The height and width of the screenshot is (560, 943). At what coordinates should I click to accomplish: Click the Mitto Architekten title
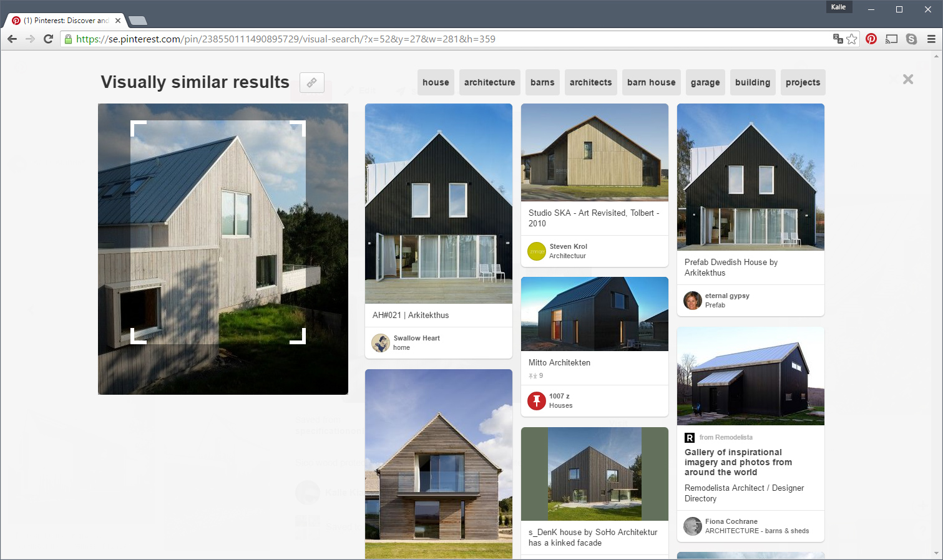pyautogui.click(x=559, y=362)
